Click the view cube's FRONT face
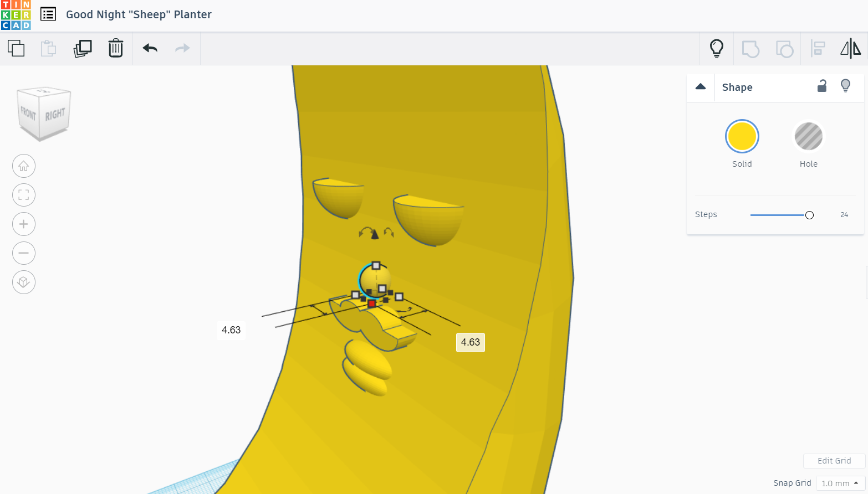 click(28, 114)
